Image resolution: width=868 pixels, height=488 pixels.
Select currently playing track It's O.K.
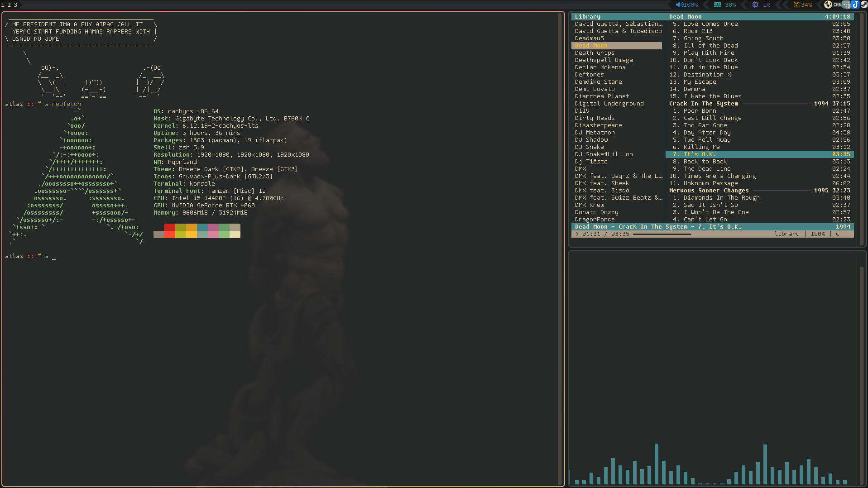coord(759,154)
